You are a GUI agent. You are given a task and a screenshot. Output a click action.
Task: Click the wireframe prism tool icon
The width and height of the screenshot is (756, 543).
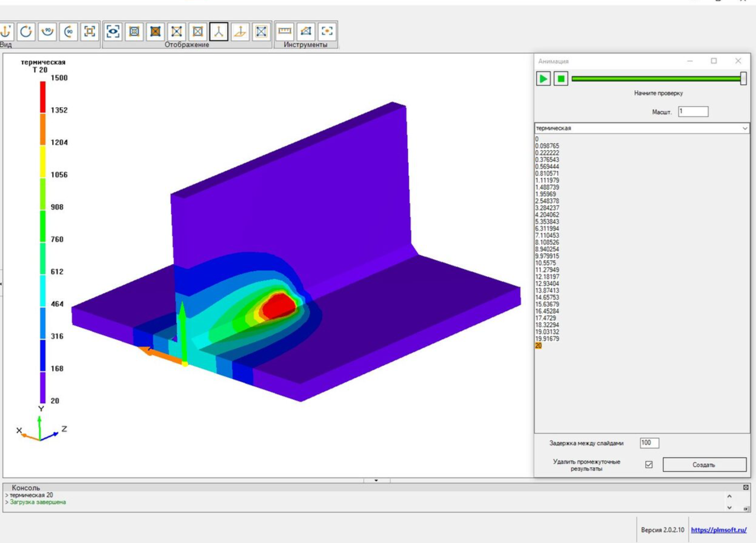pos(306,31)
